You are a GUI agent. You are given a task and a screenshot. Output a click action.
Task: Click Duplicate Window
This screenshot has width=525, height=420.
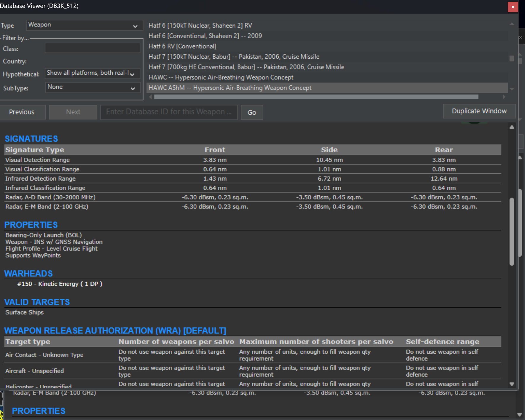click(479, 111)
